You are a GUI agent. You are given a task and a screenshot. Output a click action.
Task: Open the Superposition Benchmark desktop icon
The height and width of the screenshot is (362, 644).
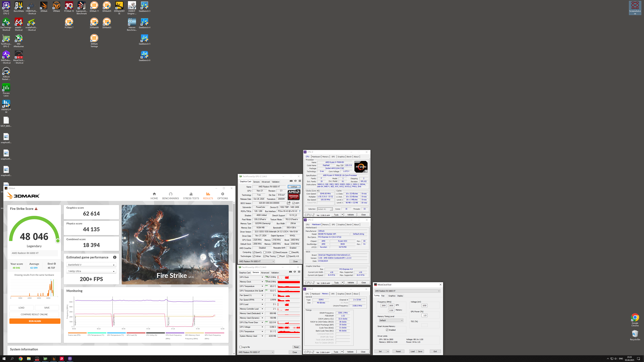(82, 8)
